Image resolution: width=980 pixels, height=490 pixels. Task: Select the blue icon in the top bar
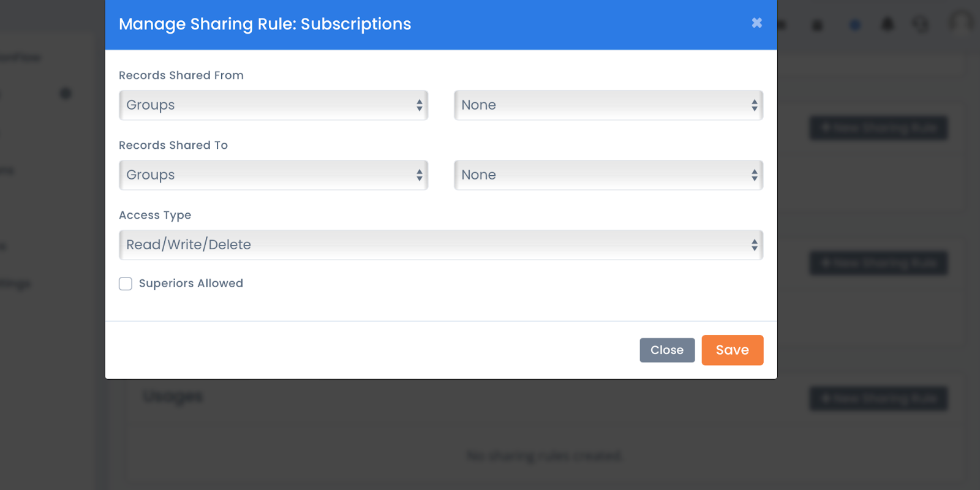point(855,25)
